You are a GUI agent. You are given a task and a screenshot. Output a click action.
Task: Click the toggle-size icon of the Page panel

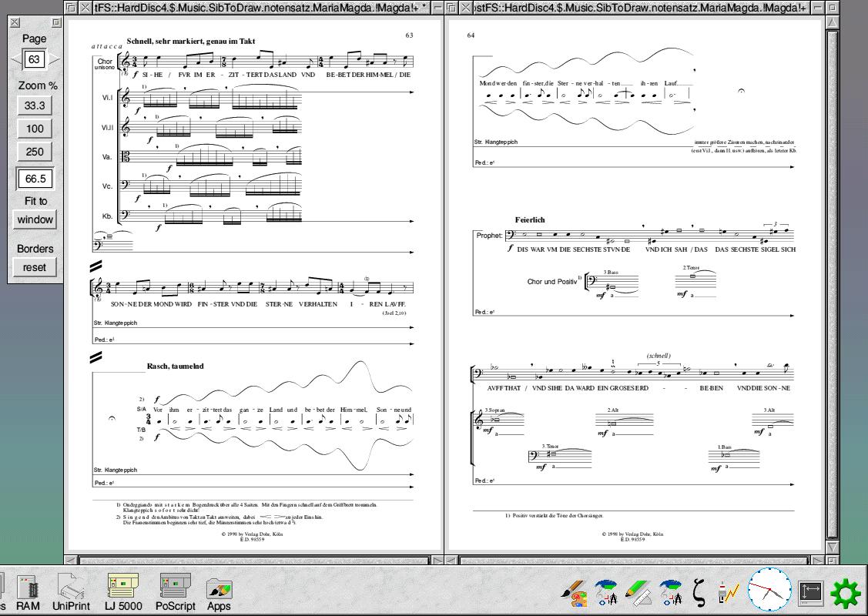pos(56,22)
